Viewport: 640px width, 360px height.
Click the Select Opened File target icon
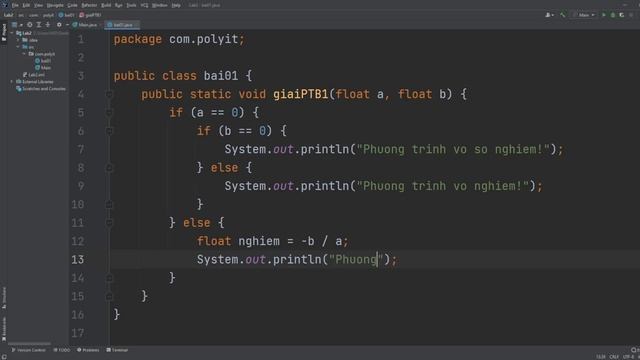coord(30,25)
